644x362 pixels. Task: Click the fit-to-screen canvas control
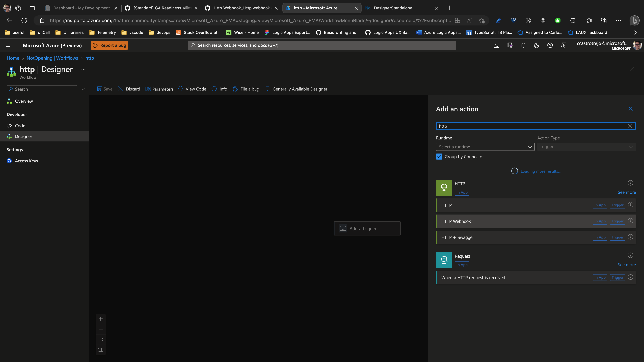coord(100,339)
